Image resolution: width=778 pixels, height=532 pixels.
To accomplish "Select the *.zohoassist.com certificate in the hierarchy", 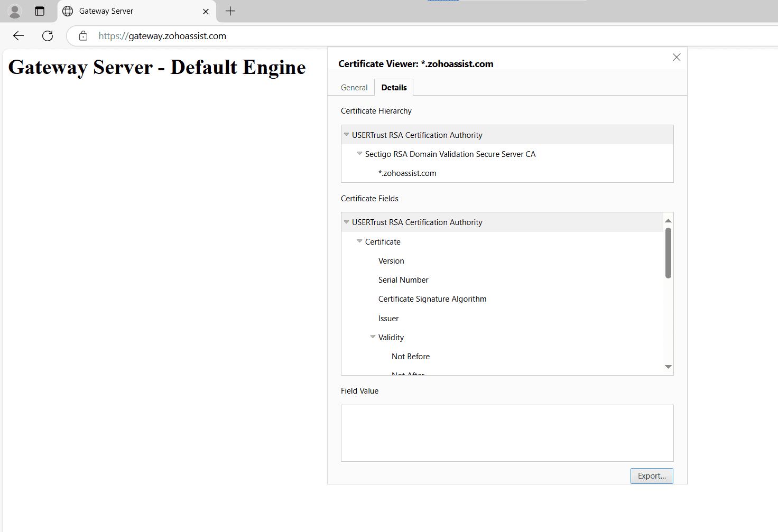I will click(407, 173).
